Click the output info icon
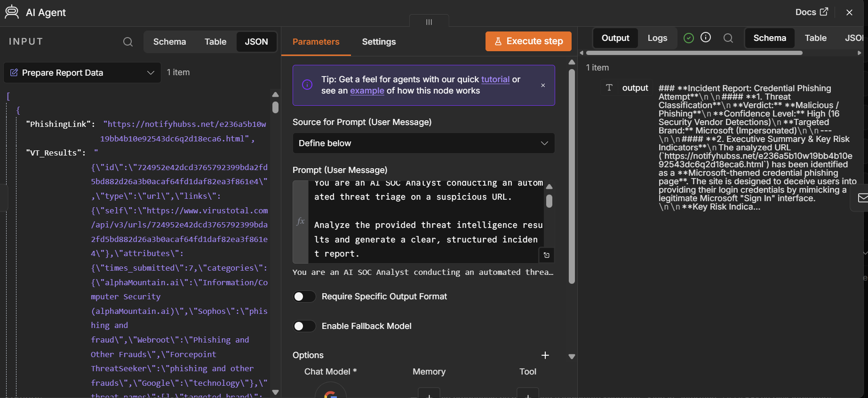This screenshot has width=868, height=398. [x=706, y=38]
